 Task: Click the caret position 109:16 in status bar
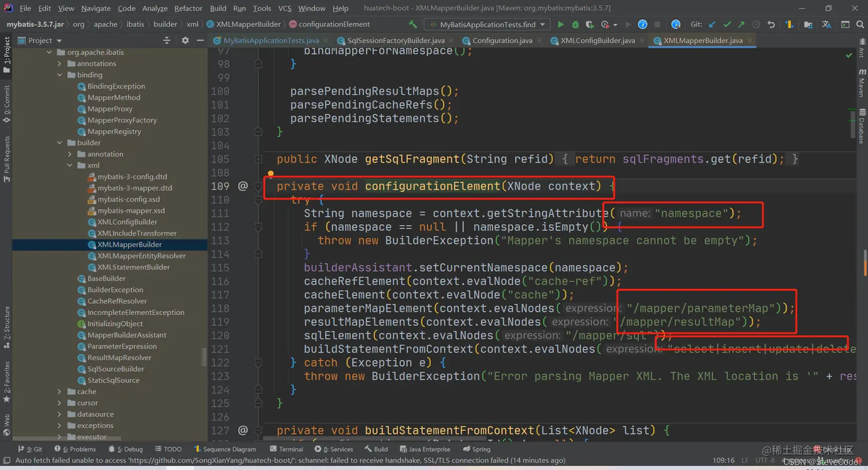[723, 460]
